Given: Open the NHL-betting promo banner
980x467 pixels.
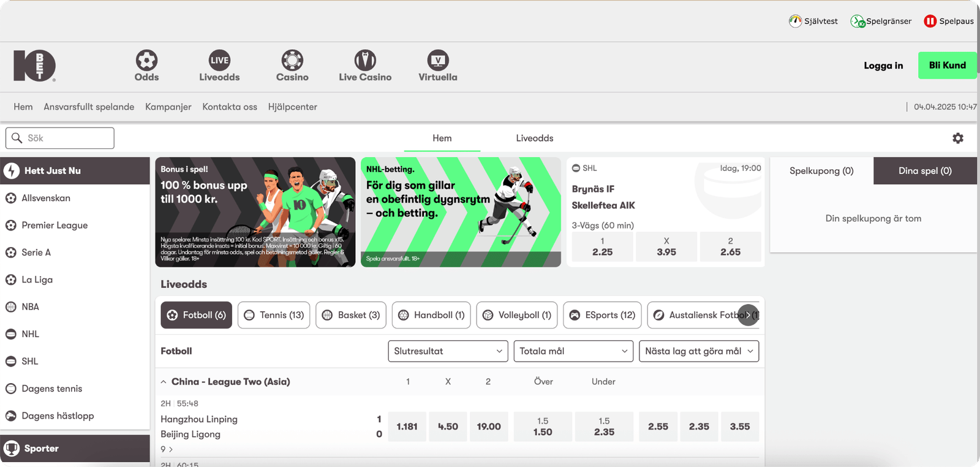Looking at the screenshot, I should [461, 212].
